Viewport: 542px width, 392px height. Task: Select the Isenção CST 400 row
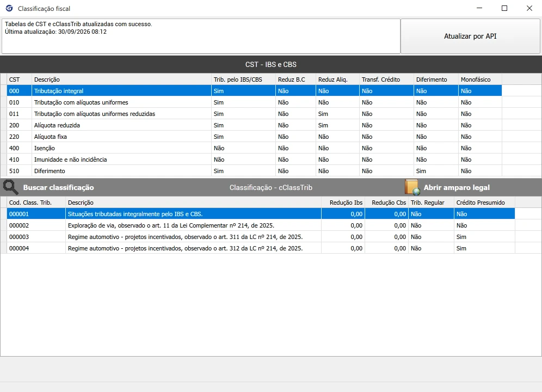coord(254,148)
